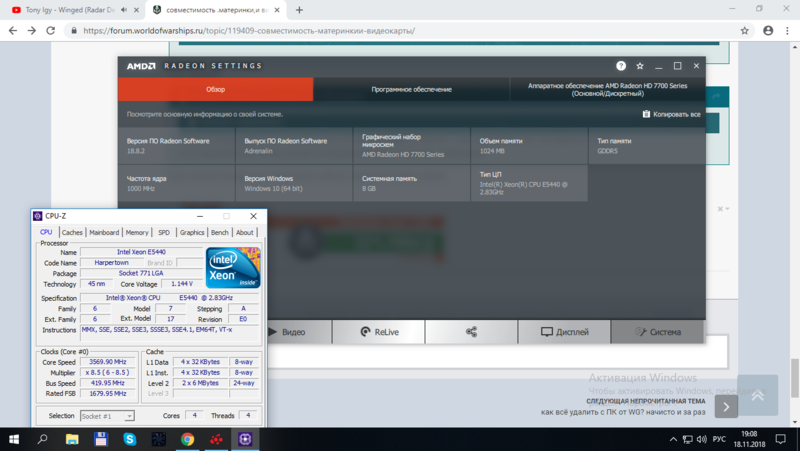Click the CPU-Z title bar app icon
This screenshot has width=800, height=451.
click(x=38, y=216)
